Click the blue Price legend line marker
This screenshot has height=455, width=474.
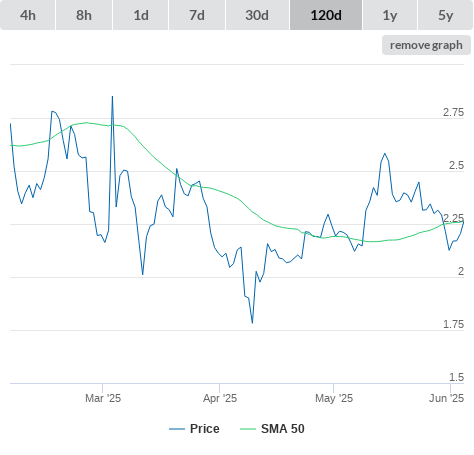click(177, 429)
